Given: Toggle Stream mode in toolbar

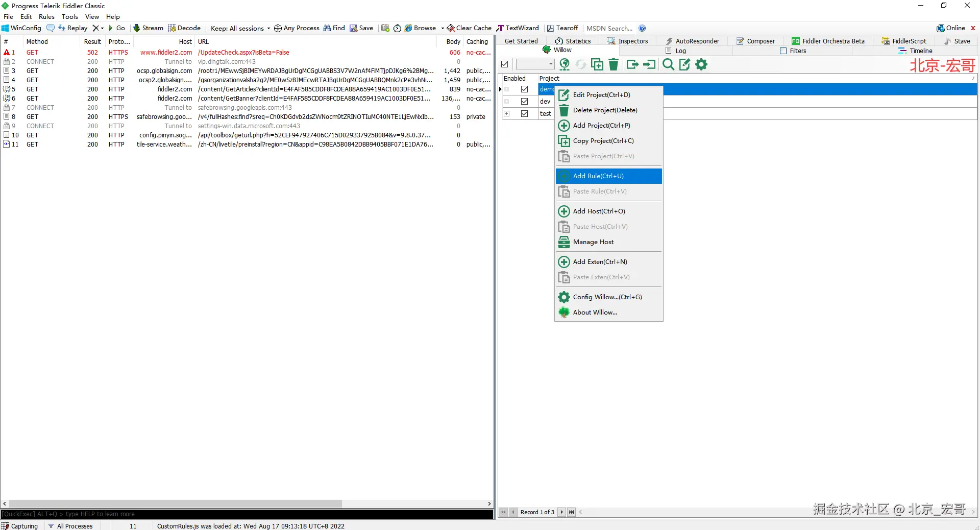Looking at the screenshot, I should pos(148,28).
